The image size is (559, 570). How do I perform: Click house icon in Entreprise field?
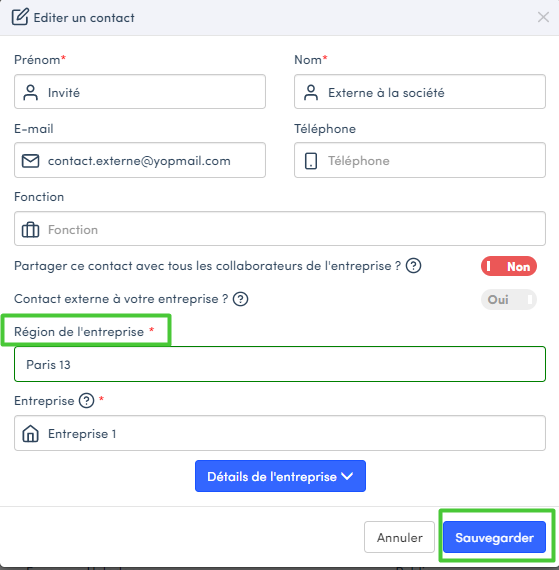[x=31, y=433]
